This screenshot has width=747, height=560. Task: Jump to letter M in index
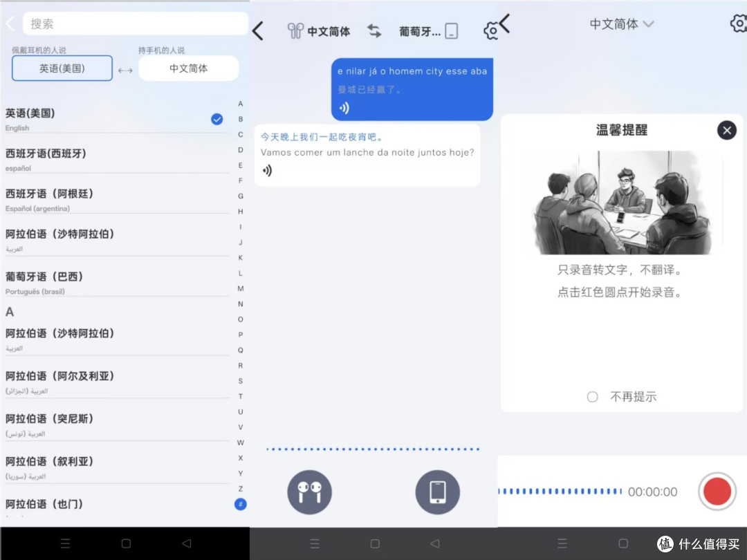pos(241,288)
